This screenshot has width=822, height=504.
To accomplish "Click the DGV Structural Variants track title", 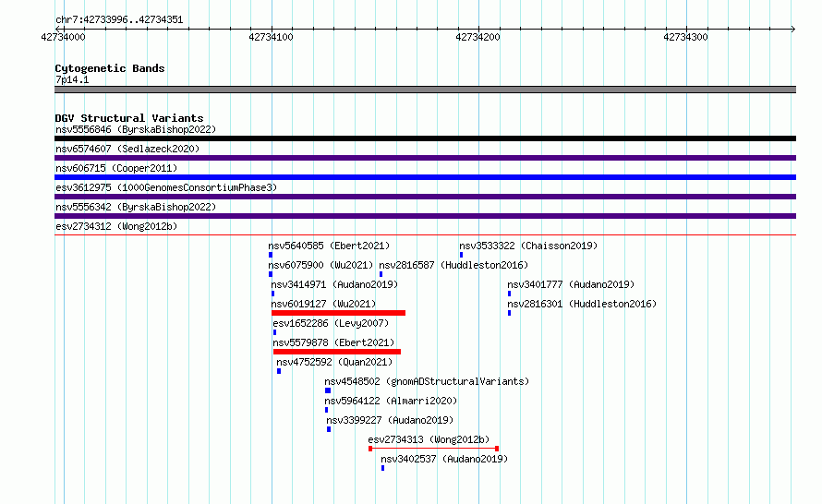I will pyautogui.click(x=129, y=118).
